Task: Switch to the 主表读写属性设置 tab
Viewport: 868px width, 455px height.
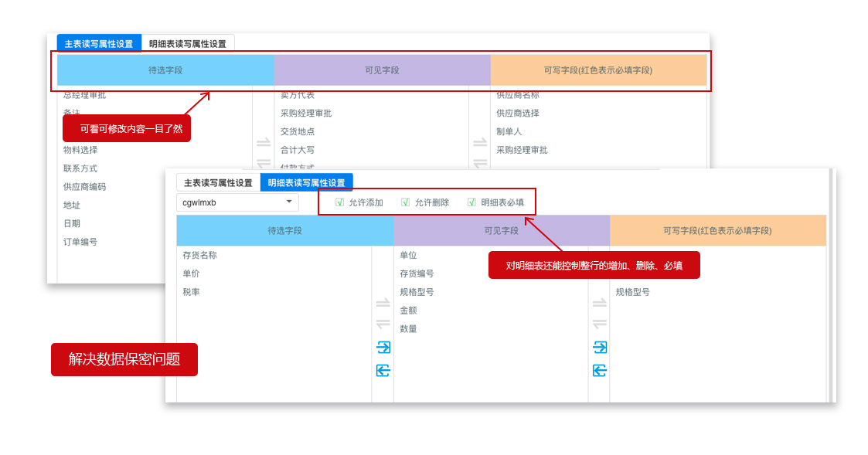Action: point(219,182)
